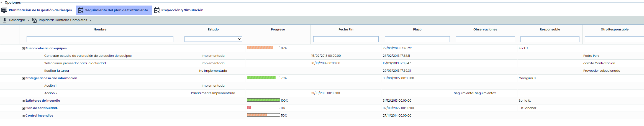This screenshot has width=644, height=126.
Task: Click the Erick T. responsible link
Action: (524, 48)
